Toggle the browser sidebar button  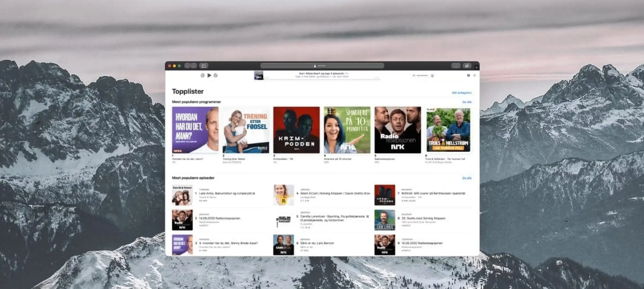coord(204,66)
